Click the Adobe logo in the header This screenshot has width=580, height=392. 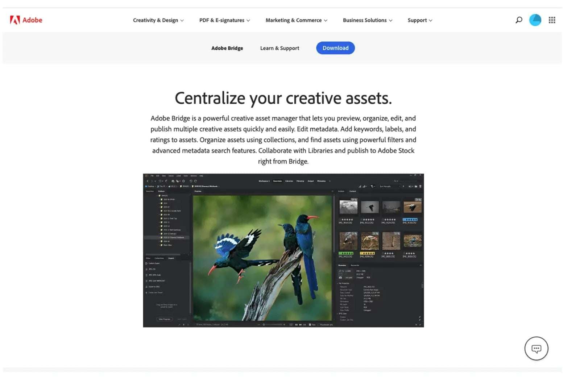pyautogui.click(x=26, y=20)
